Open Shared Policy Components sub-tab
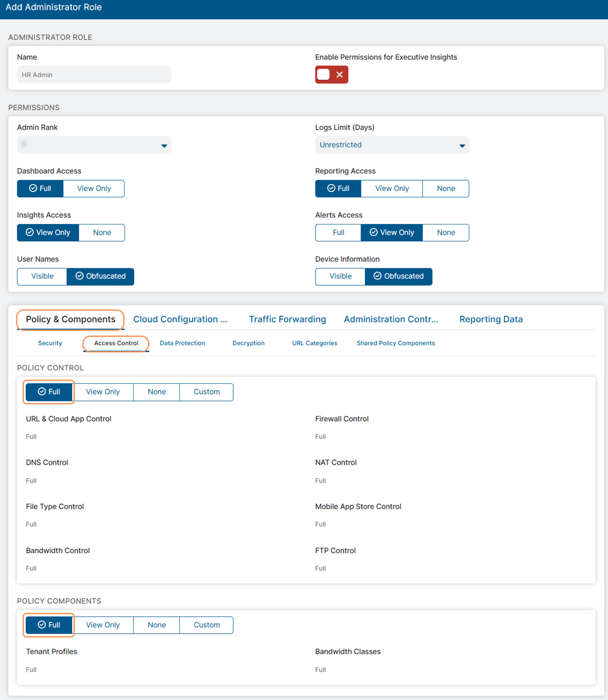Image resolution: width=608 pixels, height=700 pixels. [x=396, y=343]
